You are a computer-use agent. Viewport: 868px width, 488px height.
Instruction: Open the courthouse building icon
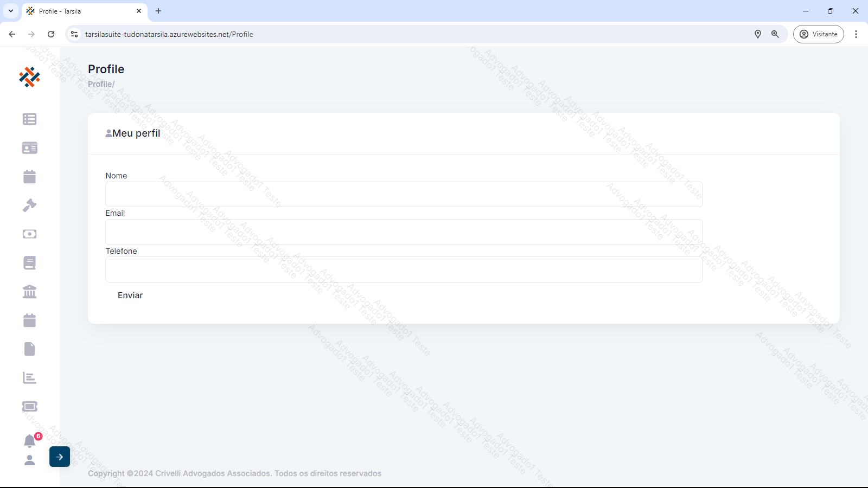pos(29,292)
